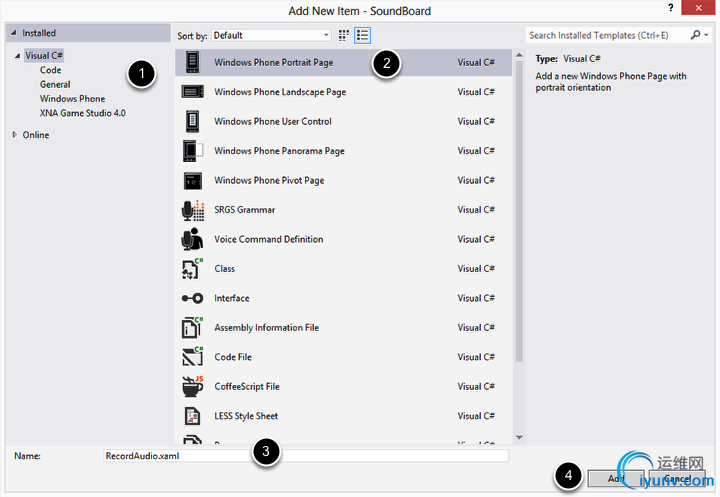
Task: Select the Class template name
Action: tap(225, 268)
